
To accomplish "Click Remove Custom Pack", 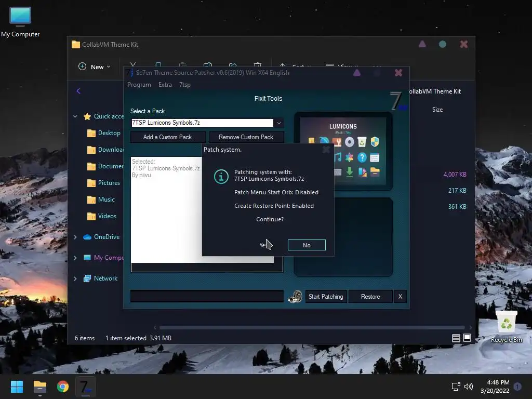I will [x=246, y=137].
